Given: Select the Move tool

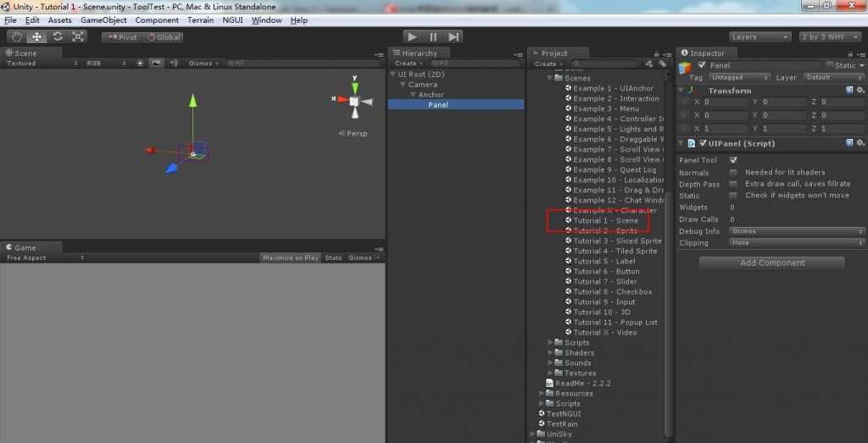Looking at the screenshot, I should 37,37.
